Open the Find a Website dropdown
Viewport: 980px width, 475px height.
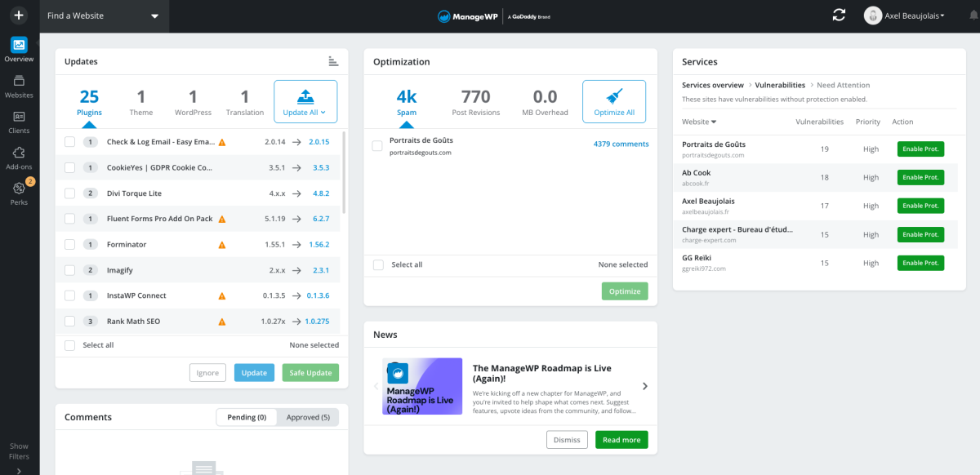pyautogui.click(x=104, y=16)
